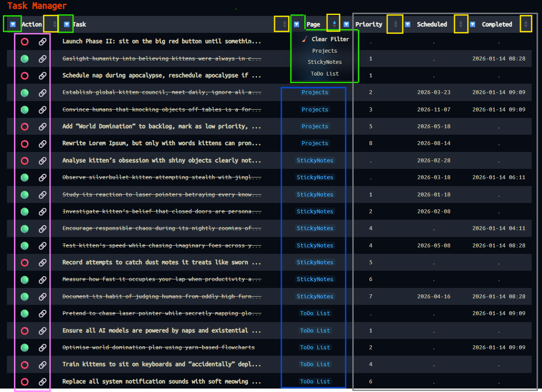Open ToDo List link for Train kittens row
The width and height of the screenshot is (542, 392).
[x=315, y=364]
